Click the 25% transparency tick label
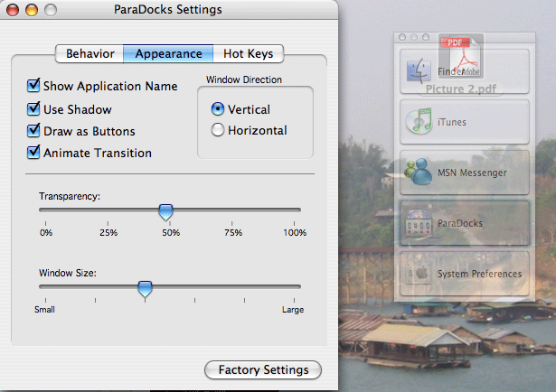 (108, 233)
